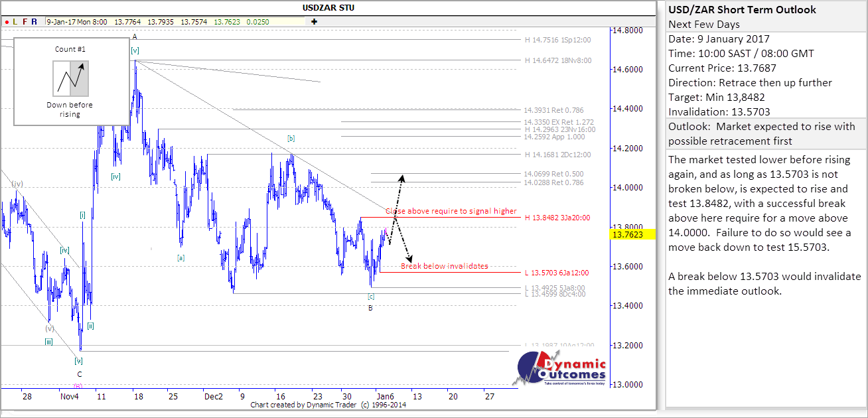
Task: Click the 'Break below invalidates' annotation
Action: [444, 266]
